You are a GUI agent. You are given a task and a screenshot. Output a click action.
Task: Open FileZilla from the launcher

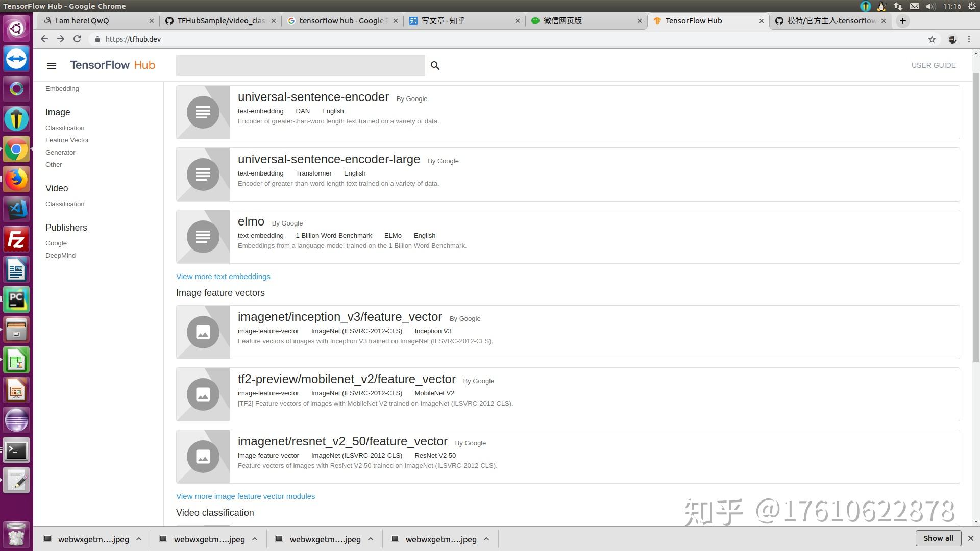(x=16, y=239)
